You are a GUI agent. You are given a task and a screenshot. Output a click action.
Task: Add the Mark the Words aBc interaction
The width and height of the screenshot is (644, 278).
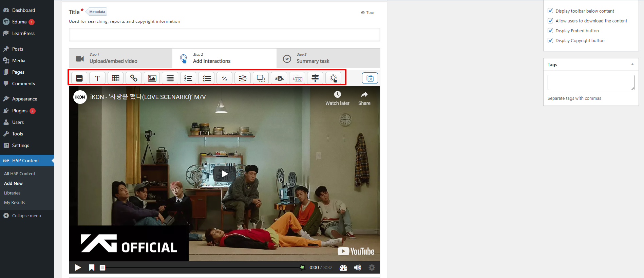point(279,78)
